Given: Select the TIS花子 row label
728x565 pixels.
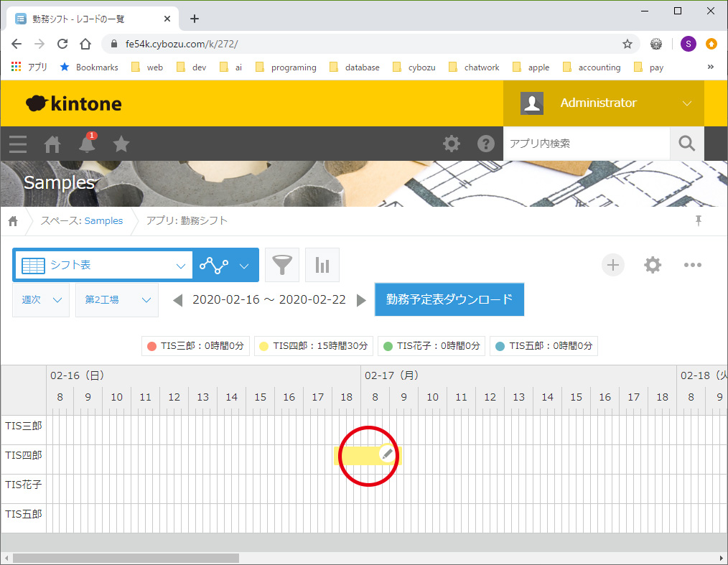Looking at the screenshot, I should coord(24,485).
